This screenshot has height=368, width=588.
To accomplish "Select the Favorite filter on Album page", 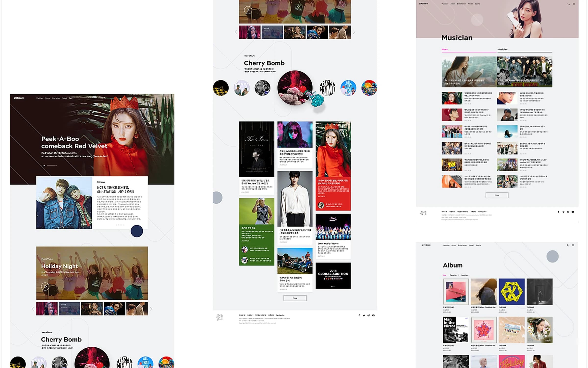I will point(453,275).
